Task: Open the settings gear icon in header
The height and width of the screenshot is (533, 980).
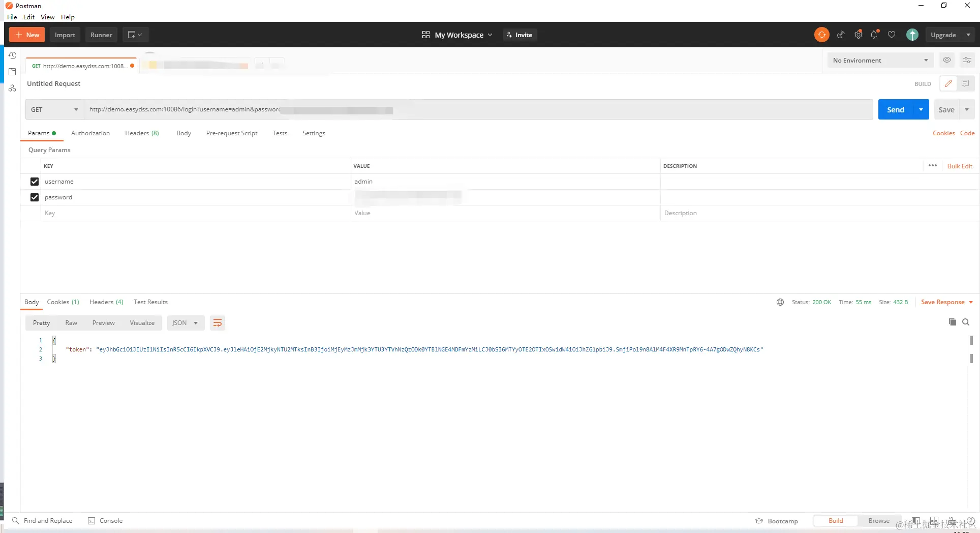Action: tap(858, 35)
